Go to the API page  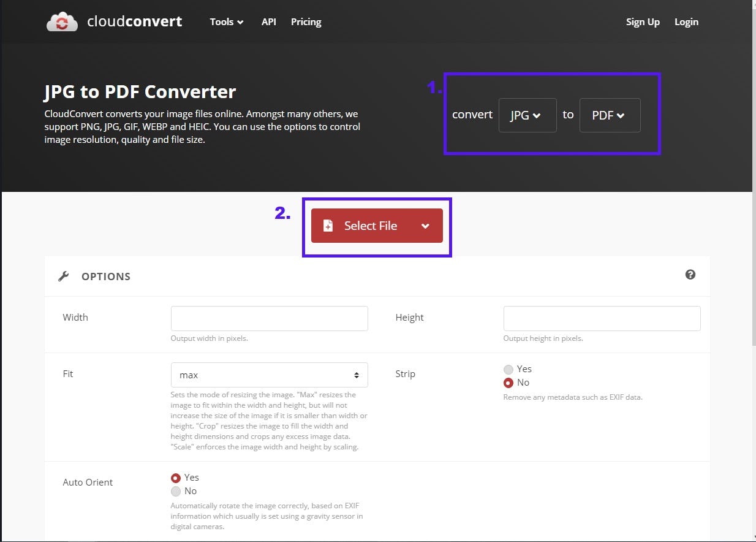(x=268, y=22)
